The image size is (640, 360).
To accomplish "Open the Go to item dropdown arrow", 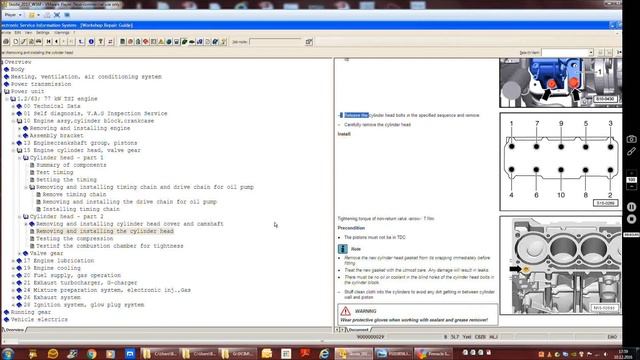I will tap(591, 52).
